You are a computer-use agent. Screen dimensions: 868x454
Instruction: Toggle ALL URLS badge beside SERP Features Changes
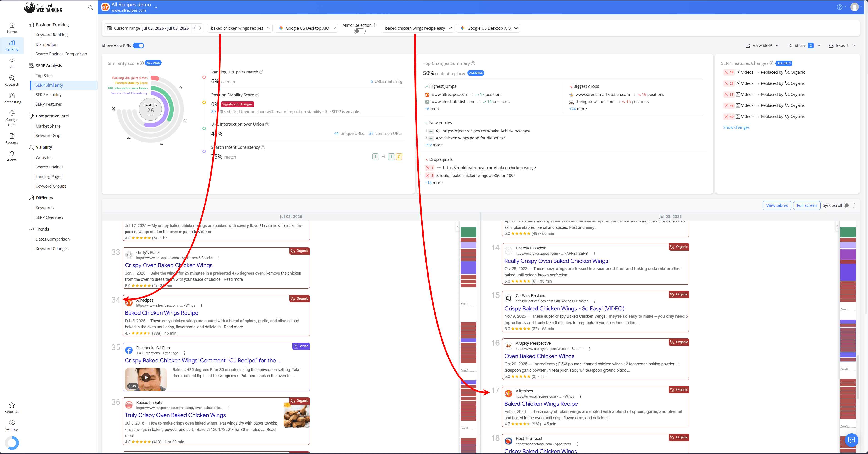tap(784, 63)
